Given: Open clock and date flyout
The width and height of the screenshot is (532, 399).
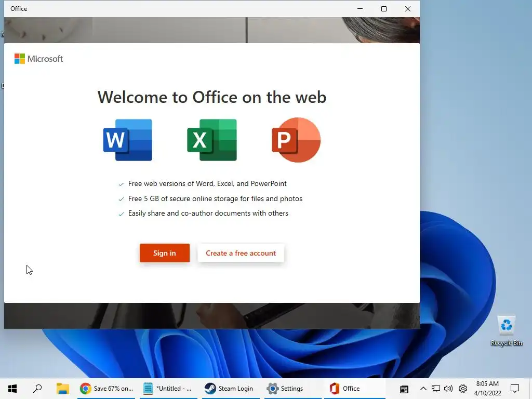Looking at the screenshot, I should pyautogui.click(x=487, y=389).
